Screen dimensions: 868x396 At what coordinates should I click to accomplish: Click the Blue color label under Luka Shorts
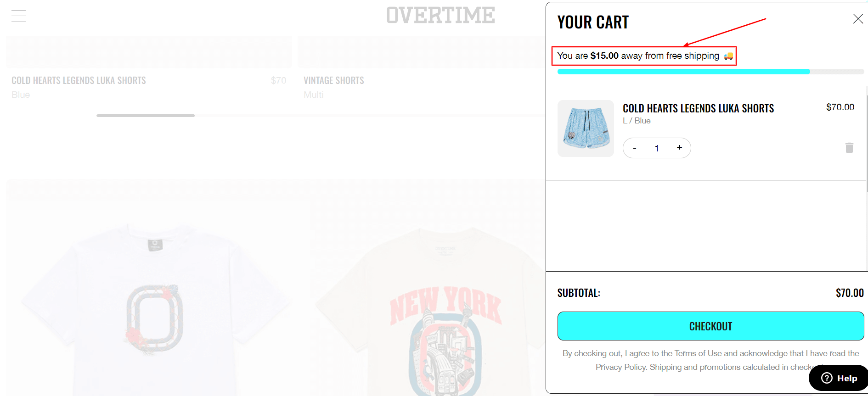[x=21, y=95]
